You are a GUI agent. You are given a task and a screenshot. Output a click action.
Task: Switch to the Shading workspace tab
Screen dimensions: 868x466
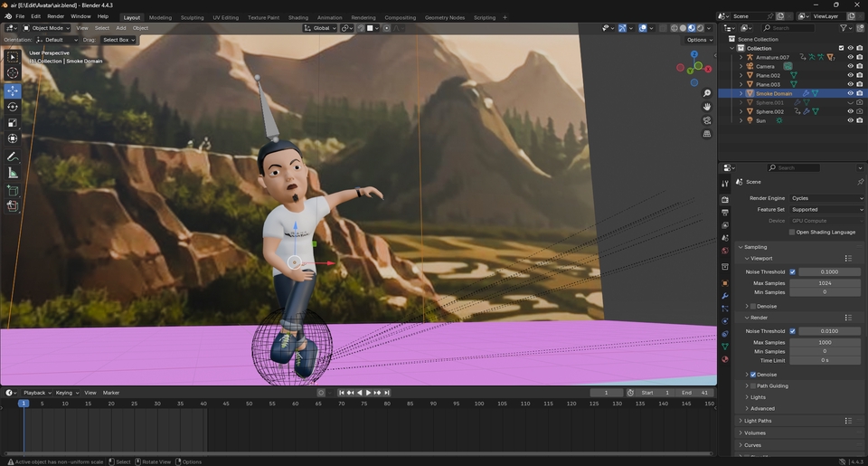[x=297, y=17]
